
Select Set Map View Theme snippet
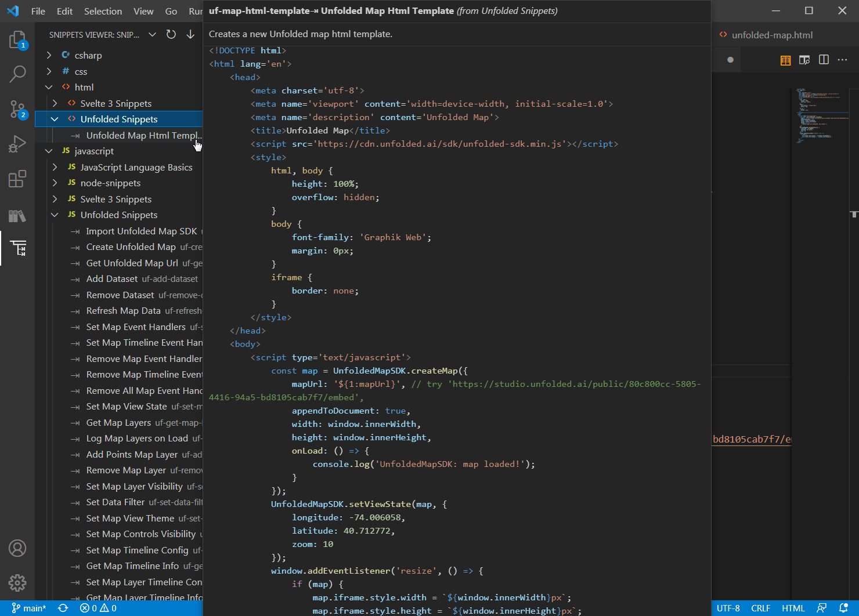tap(119, 518)
